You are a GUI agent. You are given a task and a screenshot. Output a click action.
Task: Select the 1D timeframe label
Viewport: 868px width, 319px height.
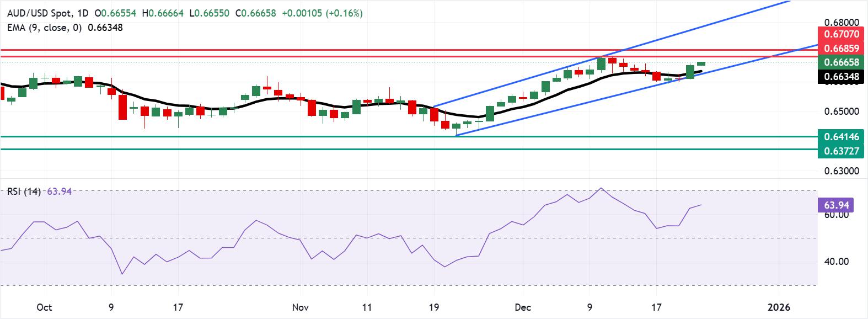pyautogui.click(x=82, y=13)
